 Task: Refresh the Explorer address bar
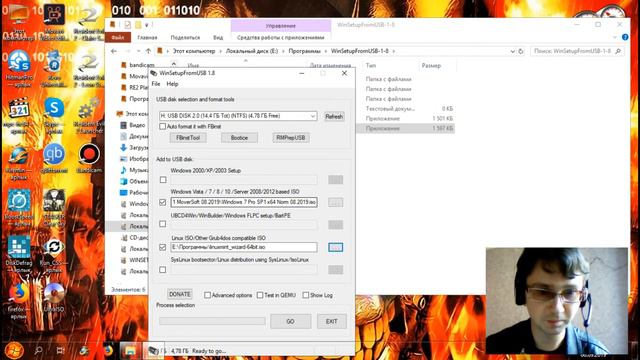[x=521, y=51]
